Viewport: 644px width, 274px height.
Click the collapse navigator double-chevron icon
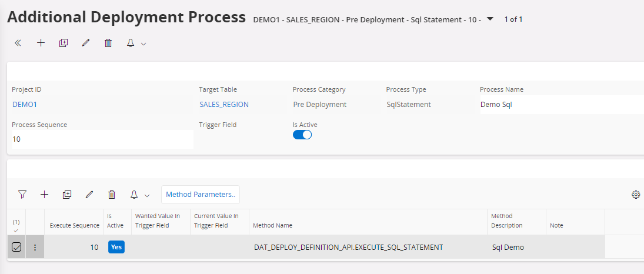point(18,43)
